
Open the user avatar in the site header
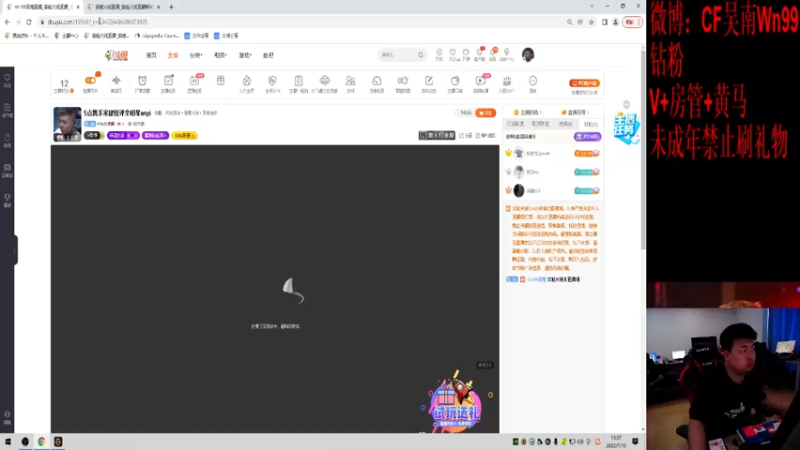tap(528, 55)
